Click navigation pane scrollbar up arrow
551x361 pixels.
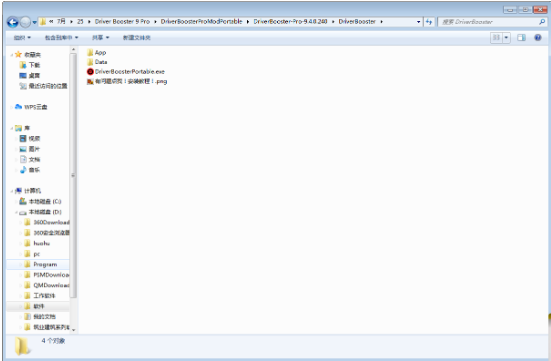73,50
